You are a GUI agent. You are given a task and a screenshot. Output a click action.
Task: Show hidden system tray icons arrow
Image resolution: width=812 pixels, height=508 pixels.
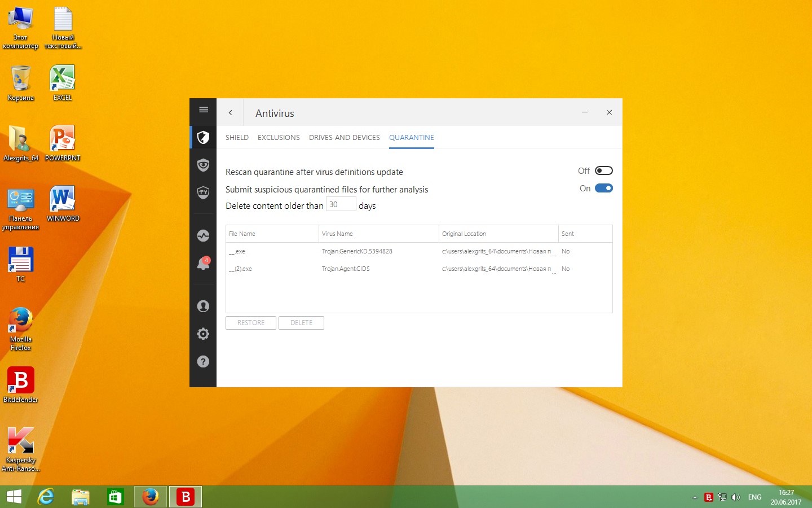695,497
